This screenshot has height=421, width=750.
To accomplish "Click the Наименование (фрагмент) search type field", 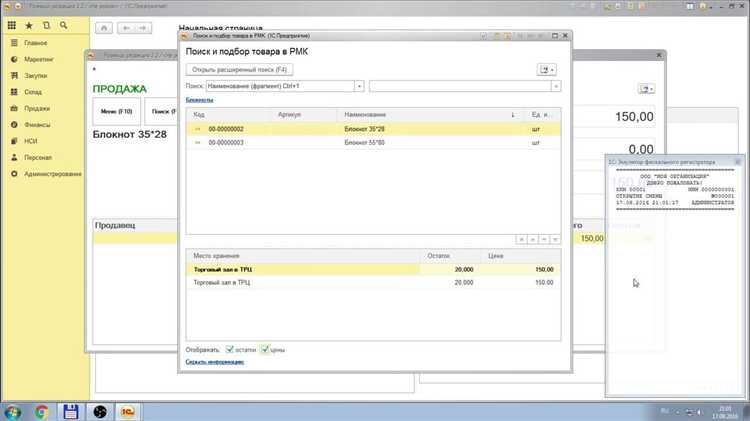I will click(x=280, y=86).
